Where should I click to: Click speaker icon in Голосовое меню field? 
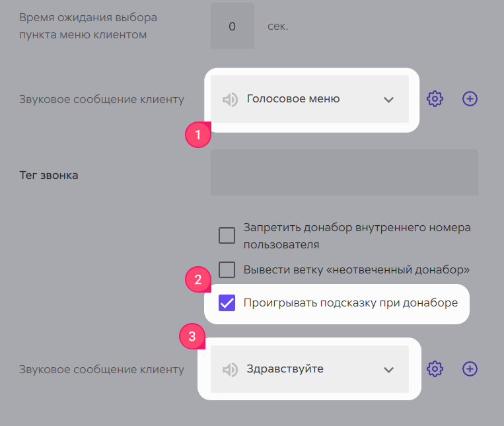click(230, 99)
